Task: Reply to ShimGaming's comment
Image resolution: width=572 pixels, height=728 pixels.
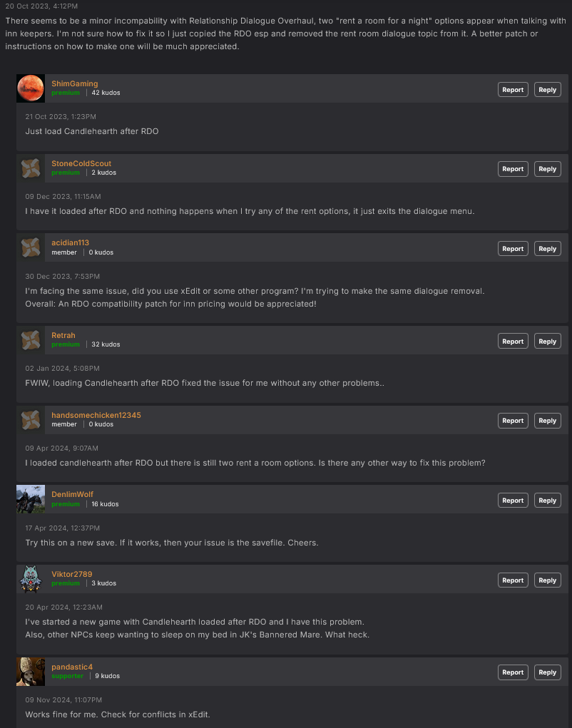Action: click(x=547, y=90)
